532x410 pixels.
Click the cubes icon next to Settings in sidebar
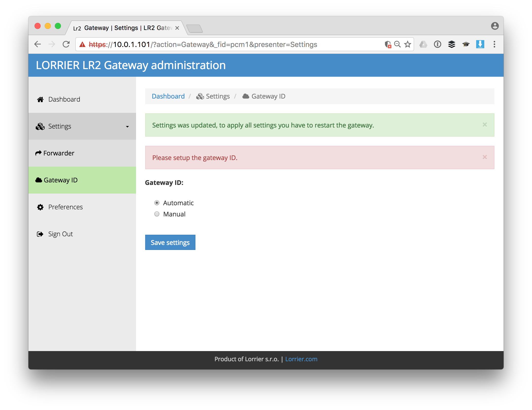coord(40,126)
